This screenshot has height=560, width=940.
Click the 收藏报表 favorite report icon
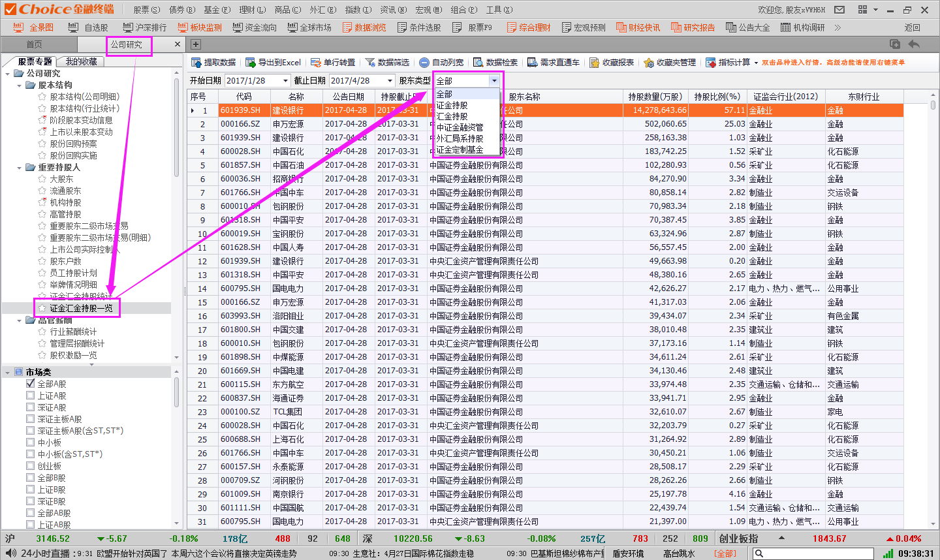pyautogui.click(x=594, y=63)
